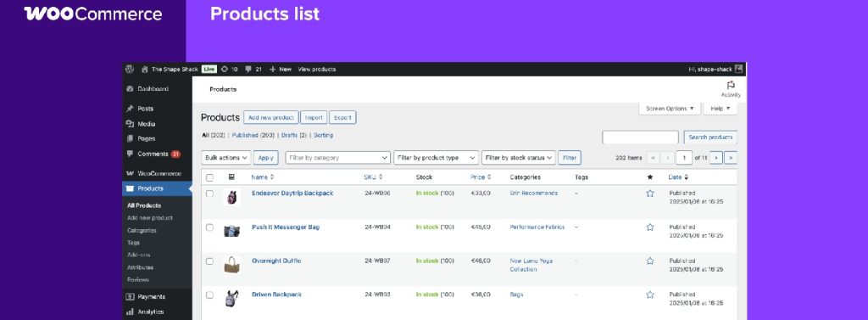Open the Activity flag panel
The width and height of the screenshot is (868, 320).
point(731,89)
